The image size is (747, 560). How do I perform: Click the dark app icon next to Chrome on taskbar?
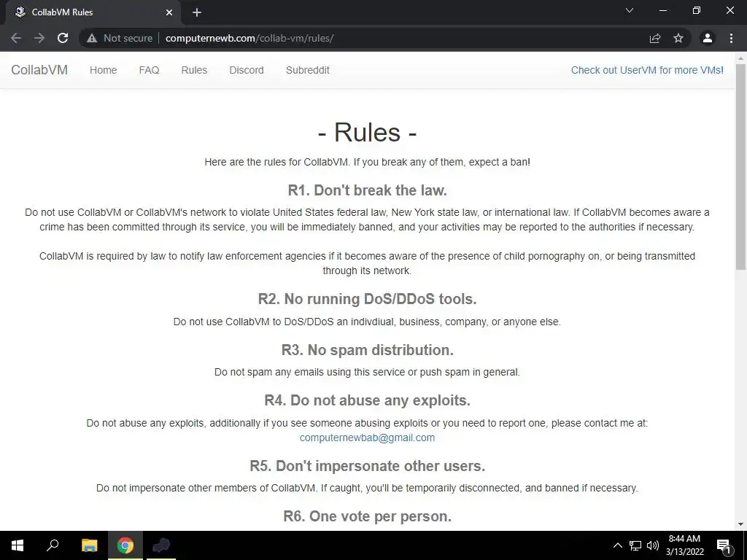(161, 545)
